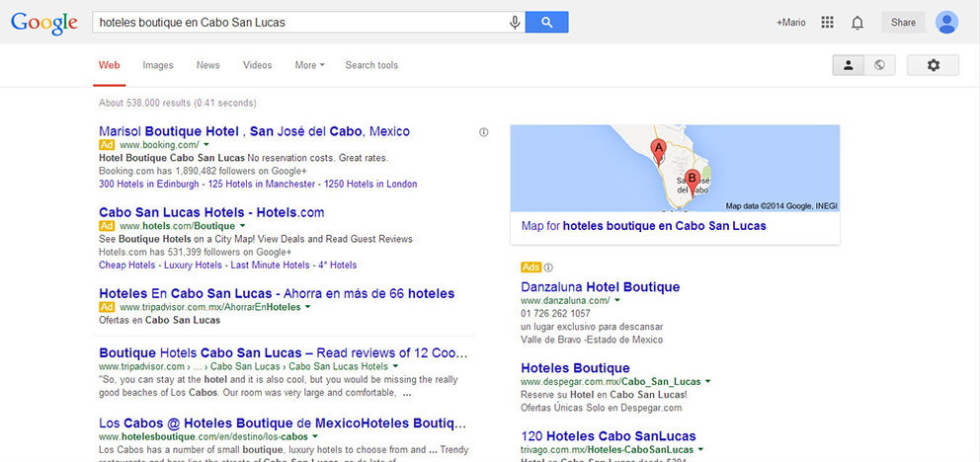
Task: Open Danzaluna Hotel Boutique ad
Action: [600, 287]
